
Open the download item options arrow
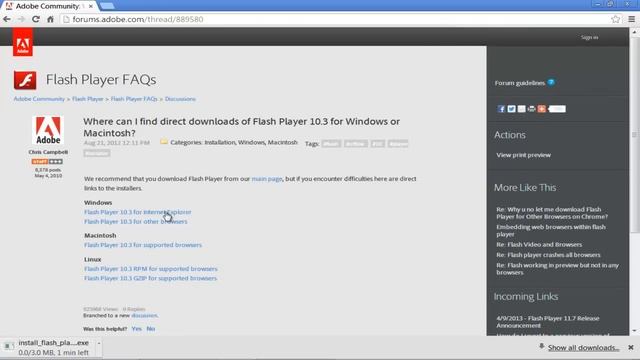[98, 343]
